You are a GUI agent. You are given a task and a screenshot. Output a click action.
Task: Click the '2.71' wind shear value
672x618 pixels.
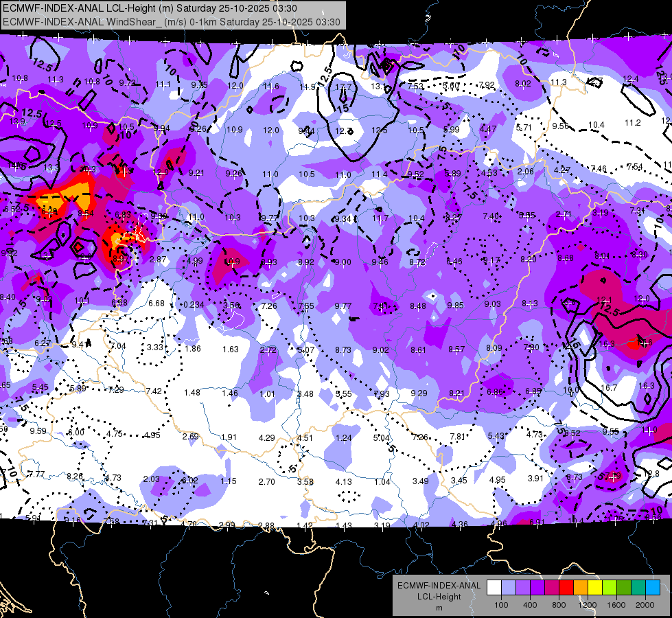point(564,214)
